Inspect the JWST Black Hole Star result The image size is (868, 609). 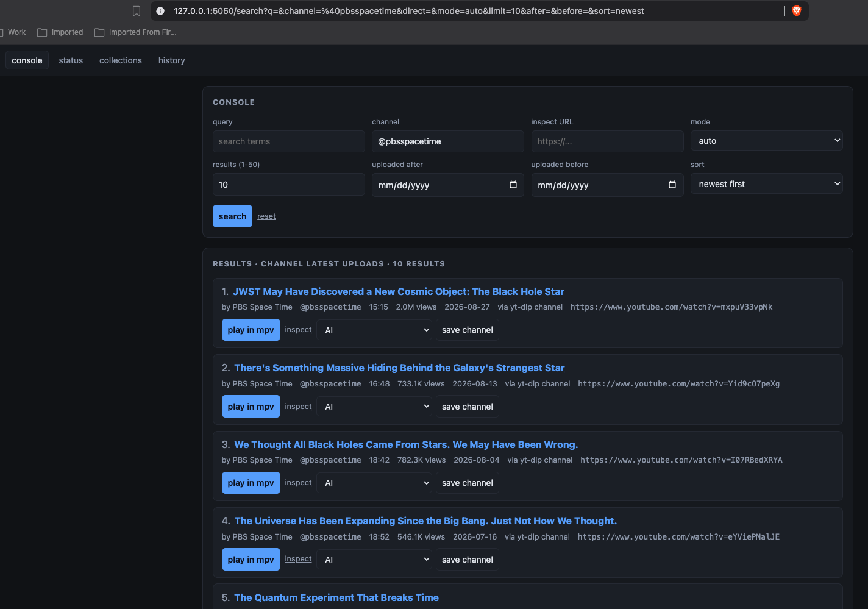(x=298, y=330)
